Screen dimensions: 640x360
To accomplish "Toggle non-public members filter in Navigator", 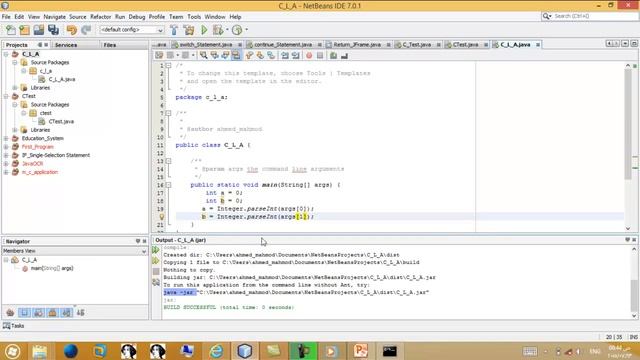I will pos(52,313).
